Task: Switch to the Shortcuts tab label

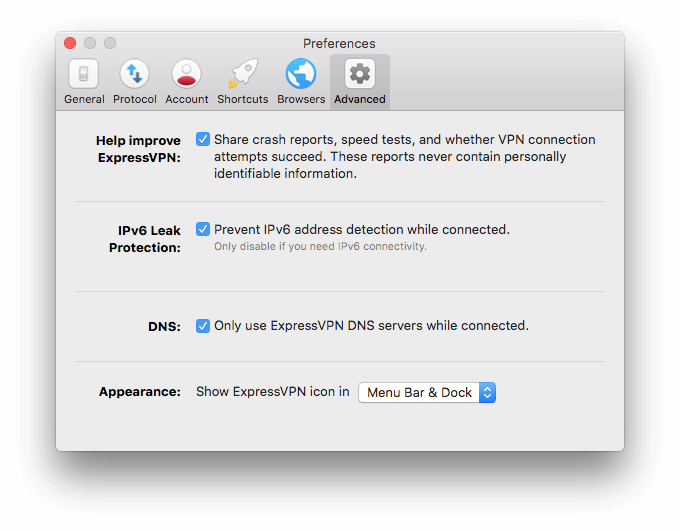Action: click(243, 99)
